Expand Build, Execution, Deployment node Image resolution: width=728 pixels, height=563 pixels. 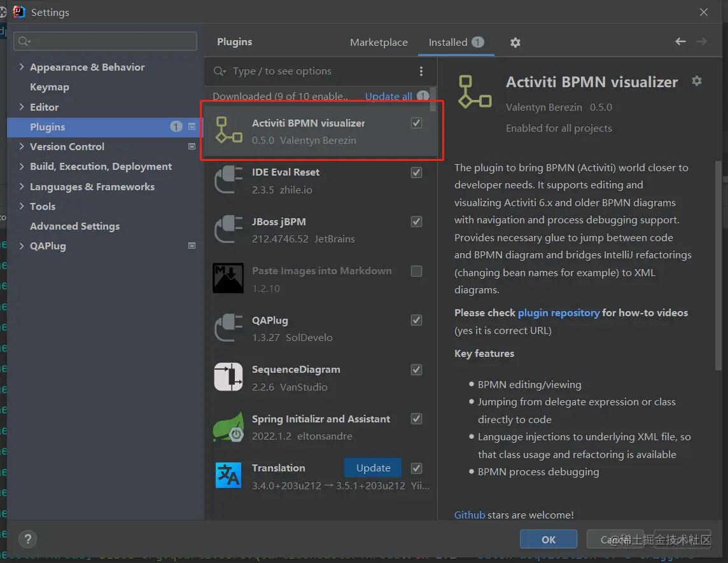point(22,166)
